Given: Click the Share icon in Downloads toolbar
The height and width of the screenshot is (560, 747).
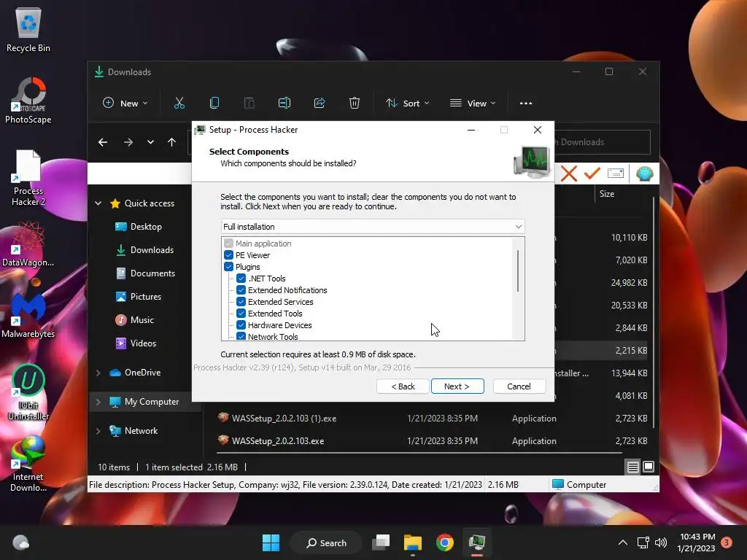Looking at the screenshot, I should coord(320,103).
